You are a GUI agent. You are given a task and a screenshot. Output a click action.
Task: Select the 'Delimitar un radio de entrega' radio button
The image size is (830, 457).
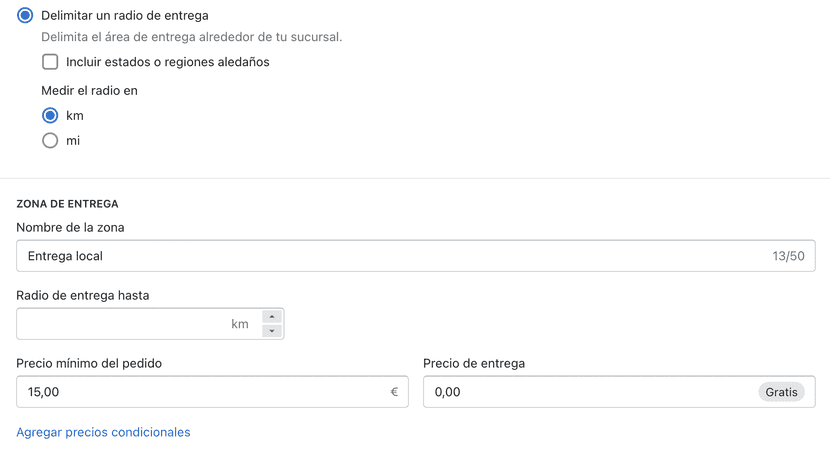click(x=25, y=15)
